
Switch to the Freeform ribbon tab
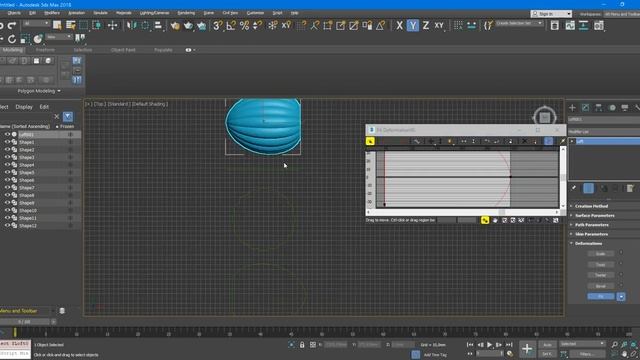point(45,50)
